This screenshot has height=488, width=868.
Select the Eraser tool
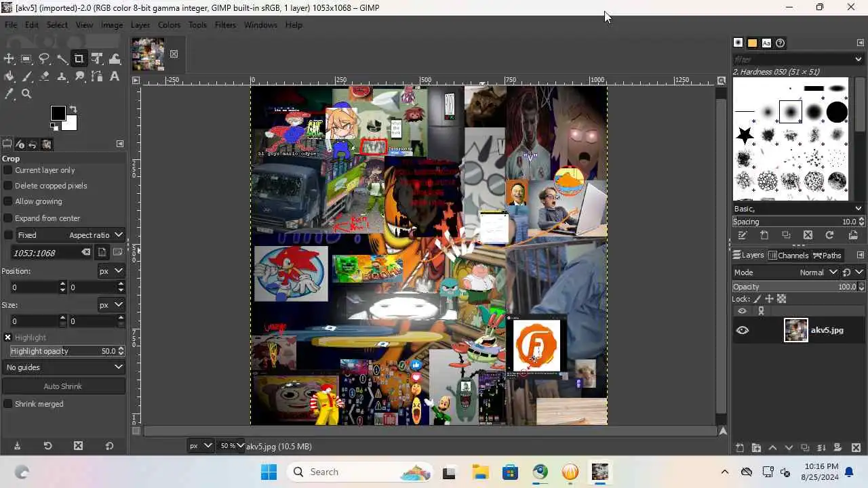(x=45, y=77)
